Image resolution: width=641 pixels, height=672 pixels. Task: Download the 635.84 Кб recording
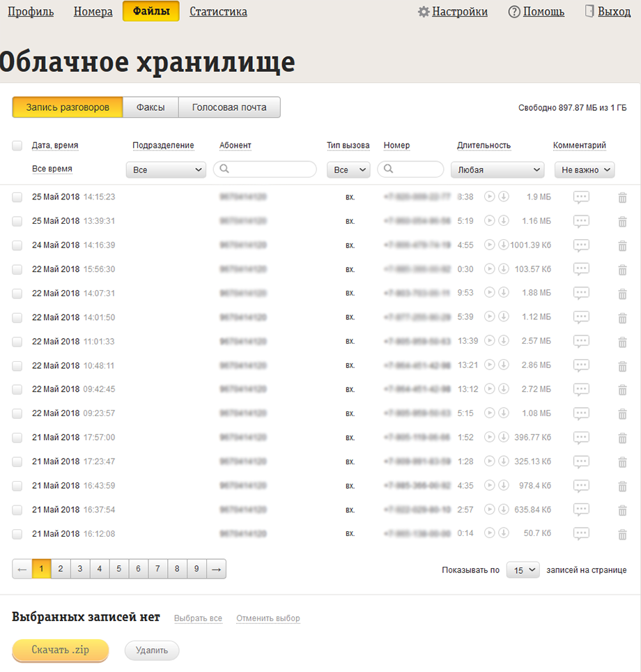(x=504, y=509)
